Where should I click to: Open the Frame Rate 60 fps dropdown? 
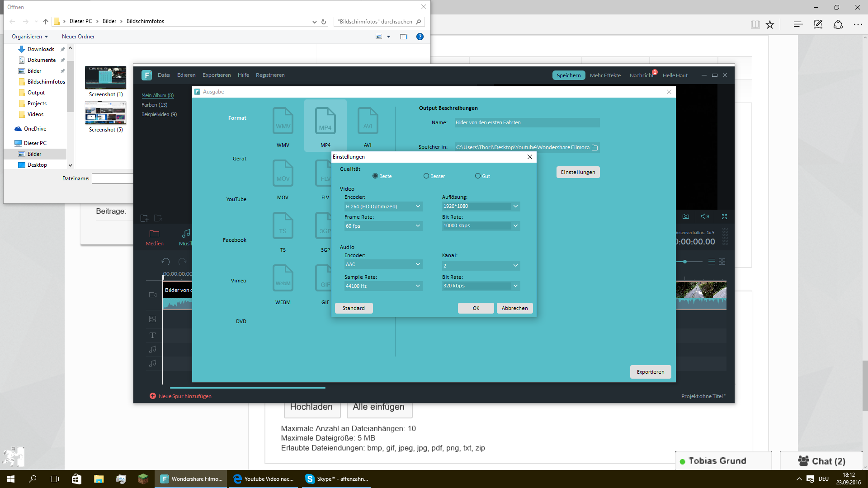pyautogui.click(x=383, y=226)
